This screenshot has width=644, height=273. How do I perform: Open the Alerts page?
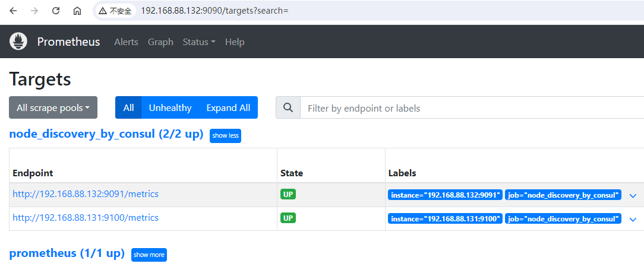pos(126,42)
